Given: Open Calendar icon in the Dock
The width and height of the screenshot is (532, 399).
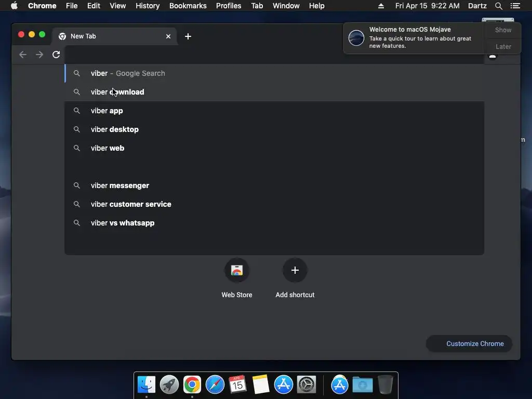Looking at the screenshot, I should pos(237,385).
